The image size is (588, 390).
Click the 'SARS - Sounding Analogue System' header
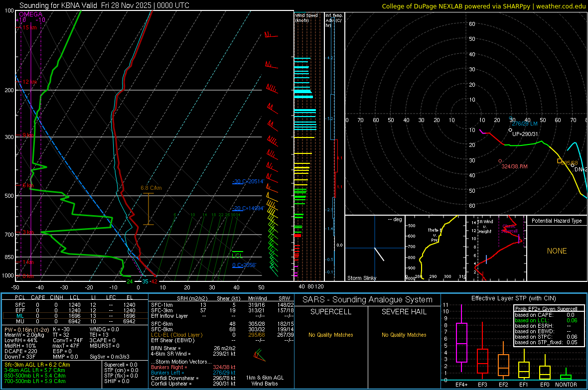[368, 300]
